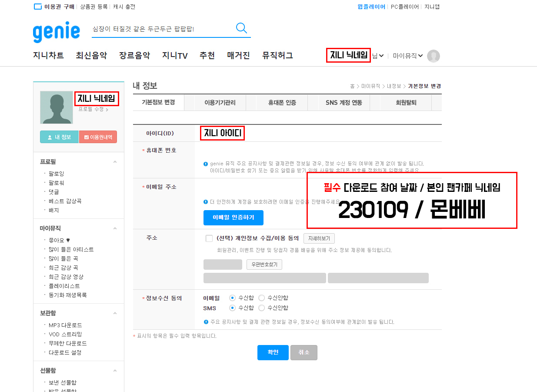
Task: Click the search magnifier icon
Action: (x=241, y=28)
